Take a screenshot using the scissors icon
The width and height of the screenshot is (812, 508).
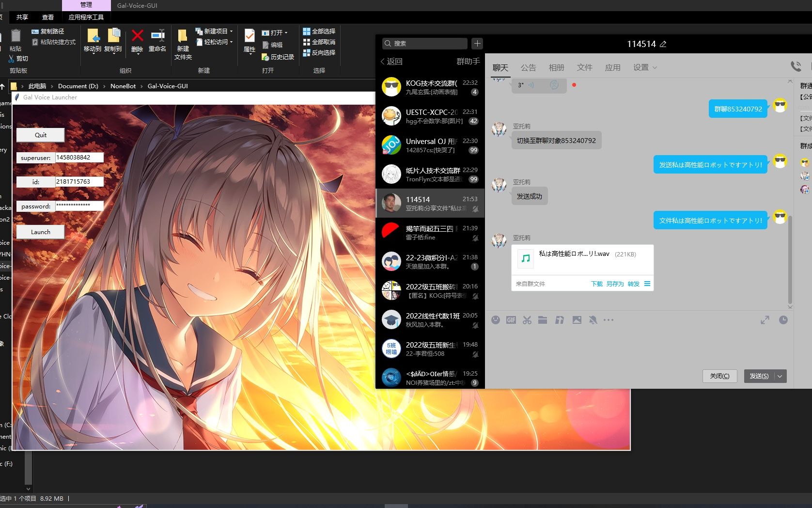pyautogui.click(x=527, y=320)
